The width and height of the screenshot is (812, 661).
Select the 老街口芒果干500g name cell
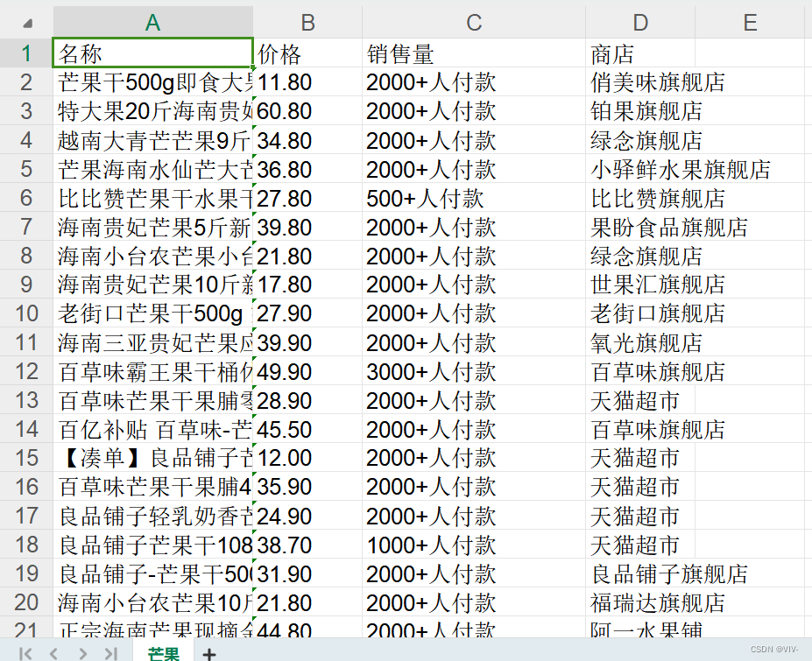coord(152,313)
